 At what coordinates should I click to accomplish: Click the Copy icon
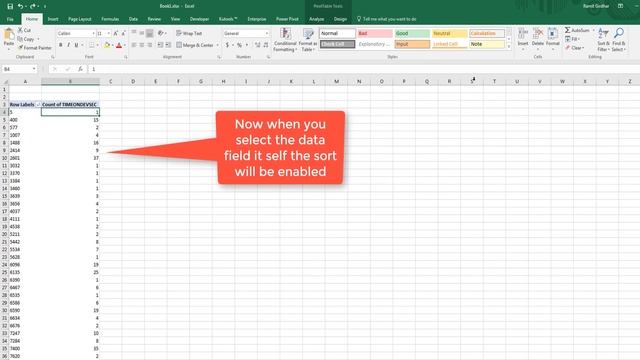[x=20, y=39]
